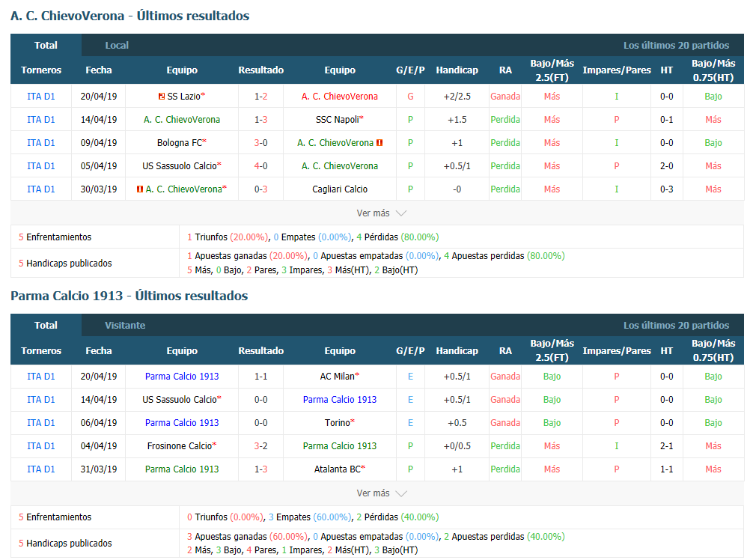This screenshot has height=560, width=756.
Task: Click Ganada in the SS Lazio row
Action: [x=505, y=97]
